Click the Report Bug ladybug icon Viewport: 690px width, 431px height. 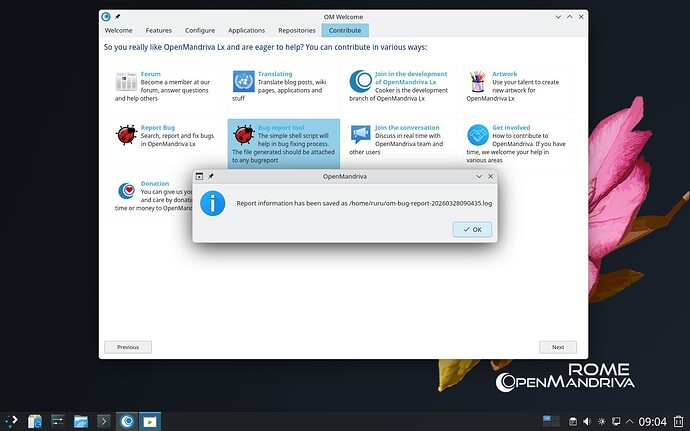coord(127,135)
